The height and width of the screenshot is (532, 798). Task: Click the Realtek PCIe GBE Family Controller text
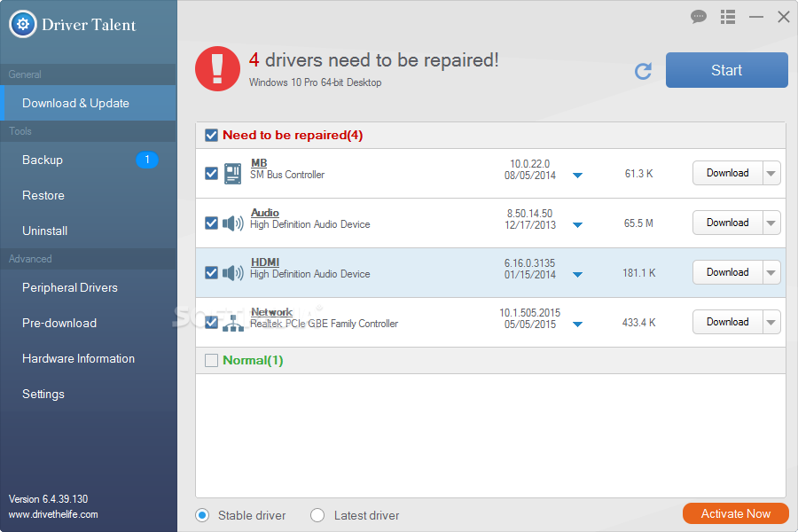pyautogui.click(x=325, y=324)
